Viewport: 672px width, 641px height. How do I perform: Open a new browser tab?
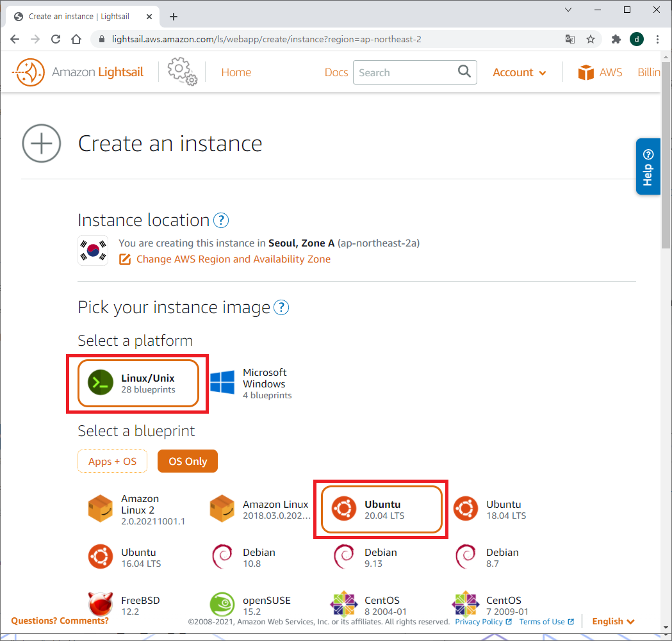click(x=174, y=17)
